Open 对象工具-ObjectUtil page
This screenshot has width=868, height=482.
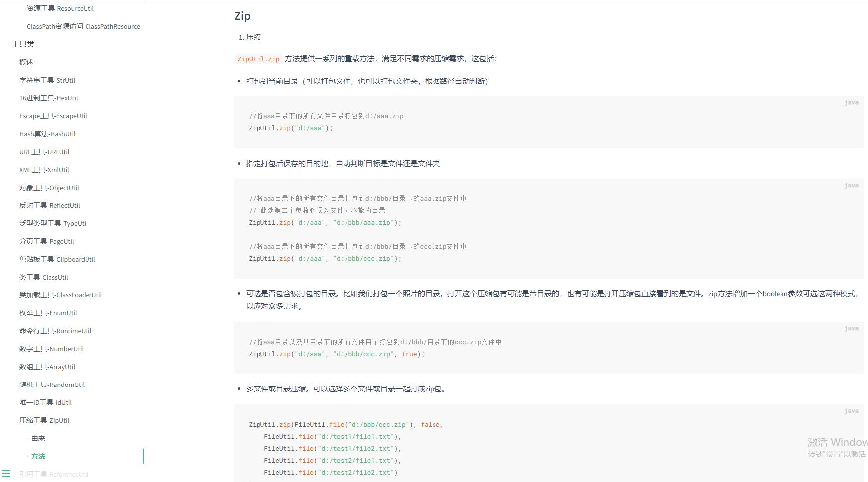(x=49, y=188)
